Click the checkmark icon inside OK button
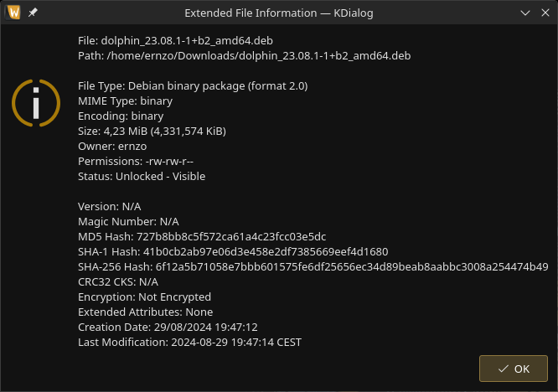The image size is (558, 392). [x=503, y=369]
